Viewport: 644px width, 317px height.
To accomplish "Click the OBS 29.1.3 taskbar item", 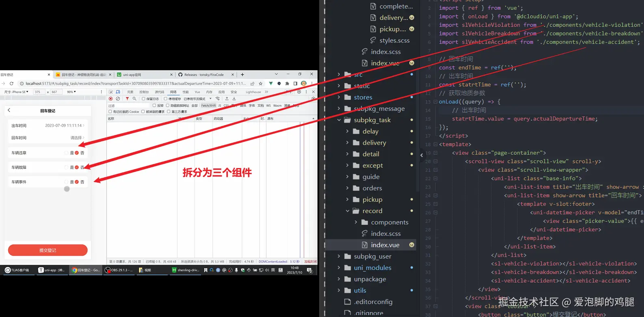I will pyautogui.click(x=119, y=270).
